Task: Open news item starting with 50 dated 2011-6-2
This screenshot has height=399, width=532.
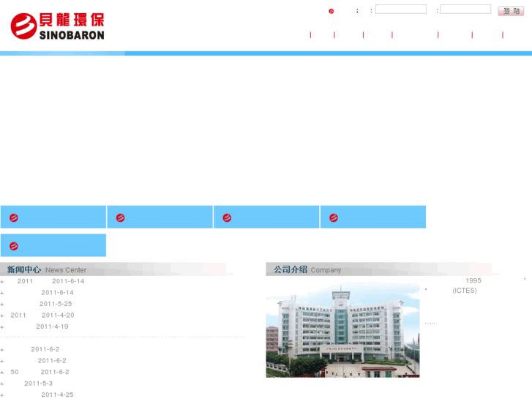Action: tap(40, 372)
